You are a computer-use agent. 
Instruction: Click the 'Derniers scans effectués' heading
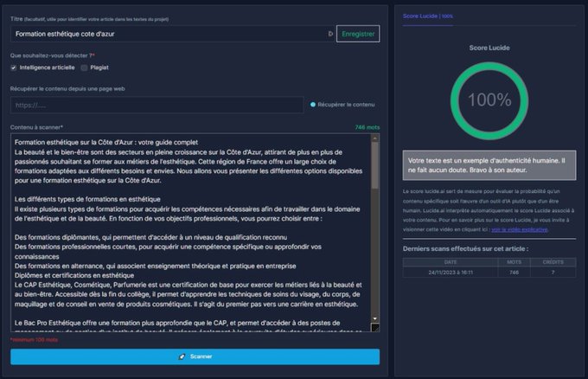(465, 249)
